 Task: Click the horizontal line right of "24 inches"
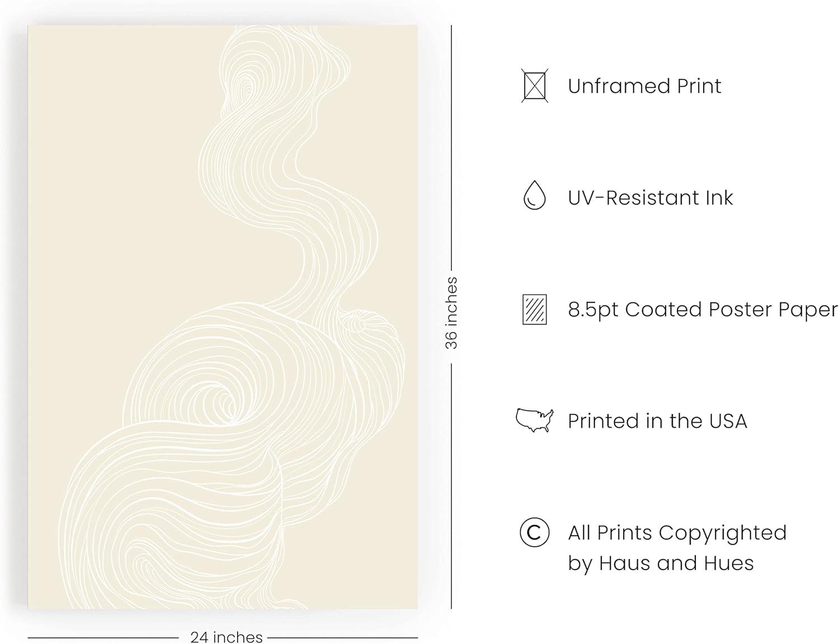click(x=342, y=637)
